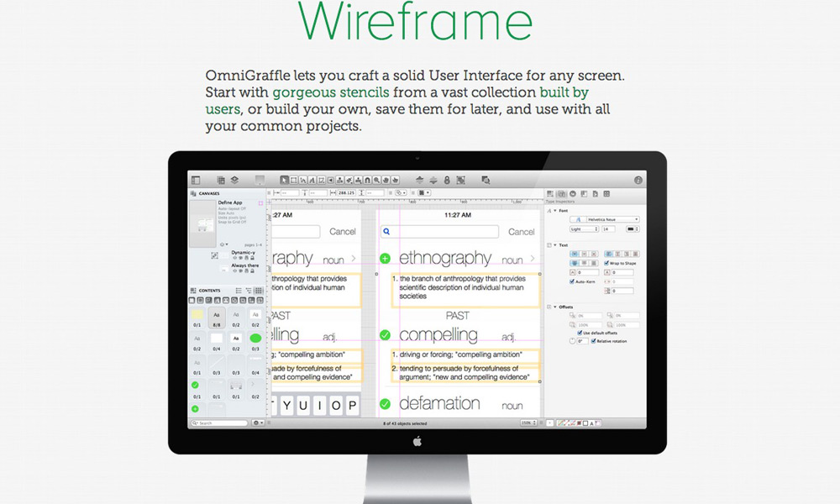Switch to the Stencils library tab

[606, 194]
